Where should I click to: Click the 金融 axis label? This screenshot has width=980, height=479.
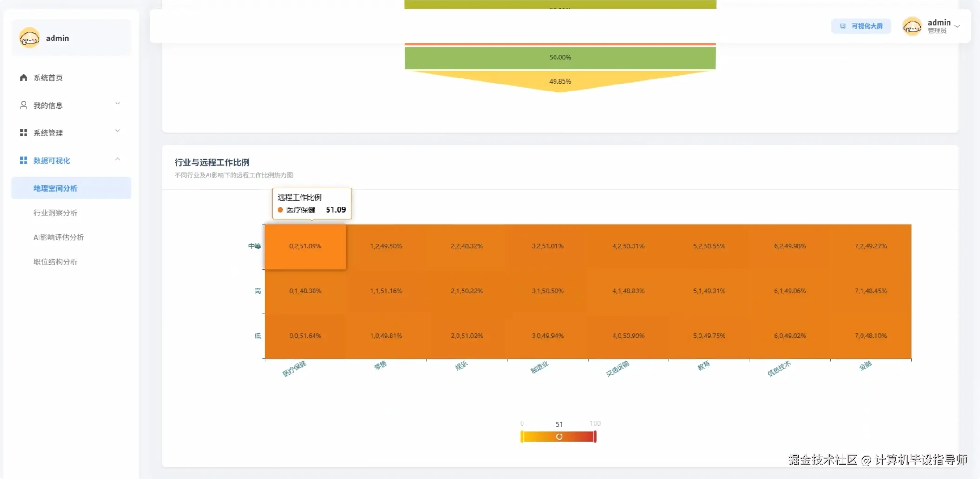pyautogui.click(x=865, y=366)
